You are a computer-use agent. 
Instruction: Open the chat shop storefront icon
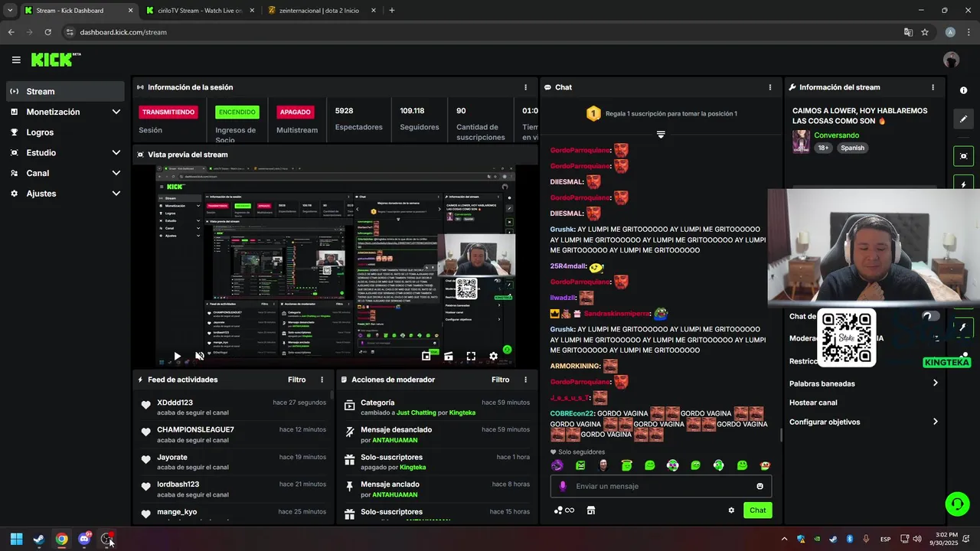pyautogui.click(x=591, y=510)
